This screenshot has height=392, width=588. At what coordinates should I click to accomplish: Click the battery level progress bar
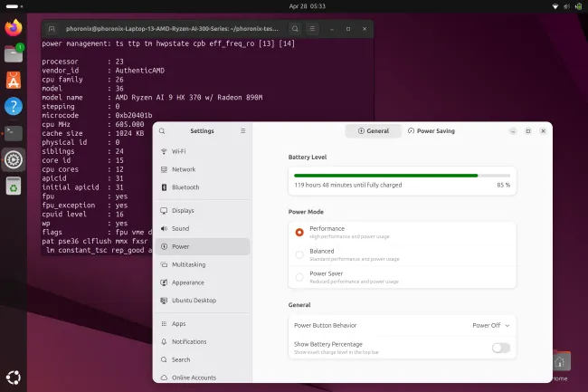pos(401,175)
